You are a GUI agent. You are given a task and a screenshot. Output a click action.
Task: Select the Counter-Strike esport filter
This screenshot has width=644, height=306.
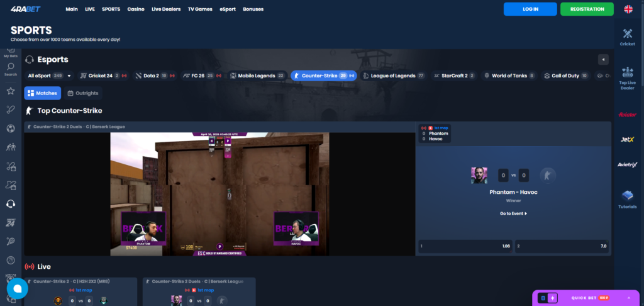[324, 76]
